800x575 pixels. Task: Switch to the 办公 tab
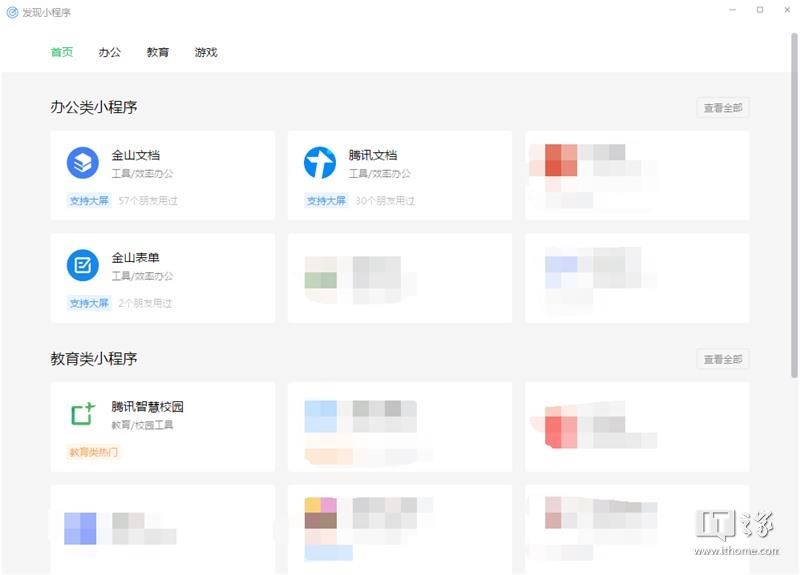pyautogui.click(x=110, y=52)
